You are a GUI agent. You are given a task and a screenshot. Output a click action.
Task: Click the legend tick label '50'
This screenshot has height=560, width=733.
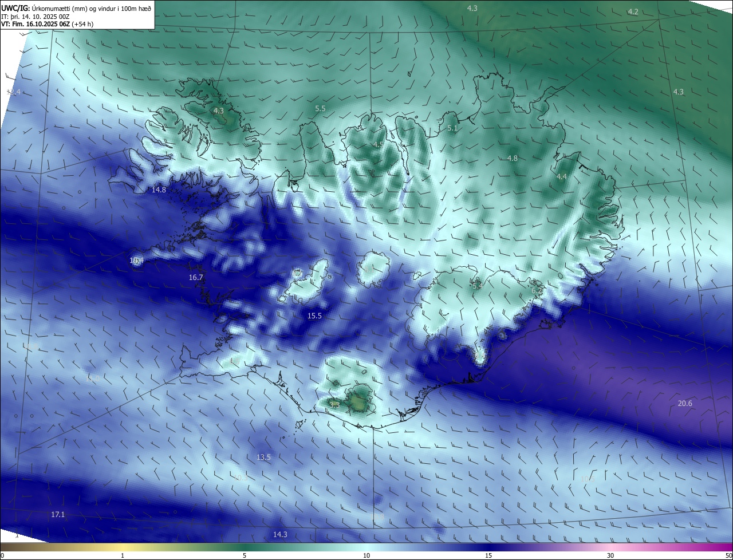coord(728,556)
